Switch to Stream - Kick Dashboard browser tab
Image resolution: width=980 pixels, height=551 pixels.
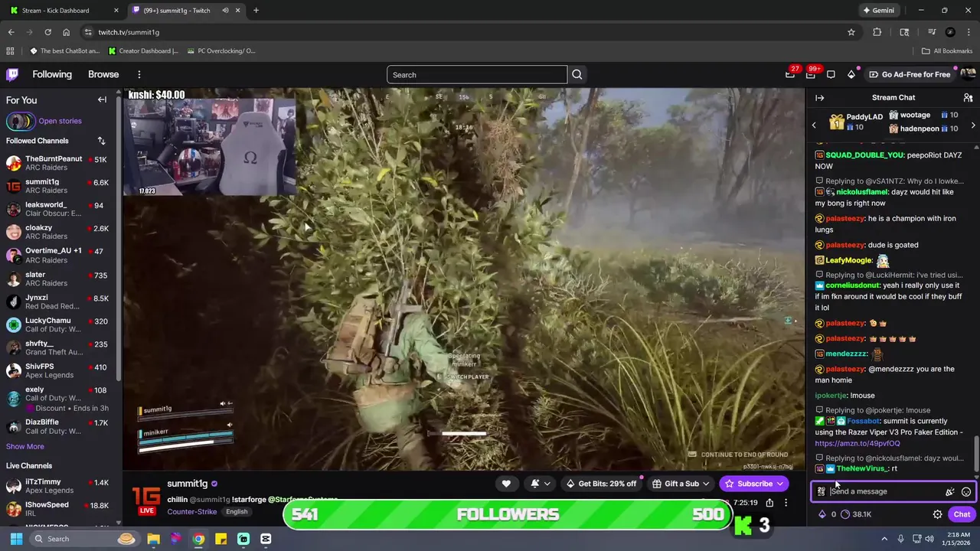64,11
